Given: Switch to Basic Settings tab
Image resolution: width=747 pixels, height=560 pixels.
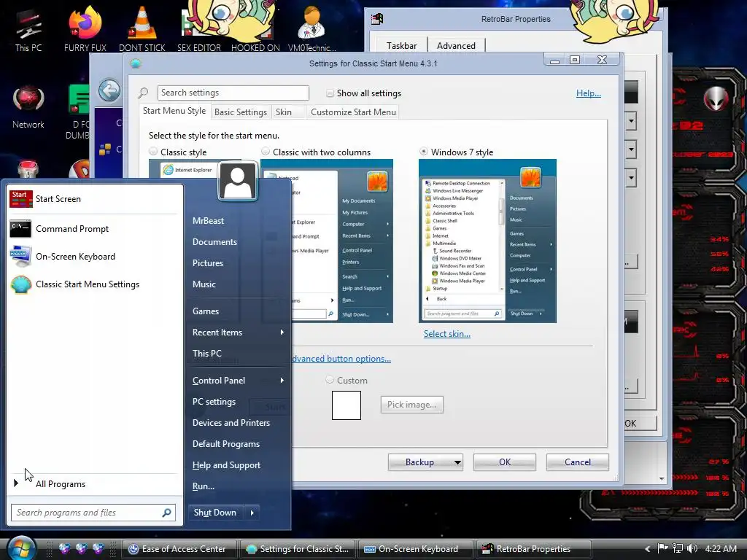Looking at the screenshot, I should tap(241, 112).
